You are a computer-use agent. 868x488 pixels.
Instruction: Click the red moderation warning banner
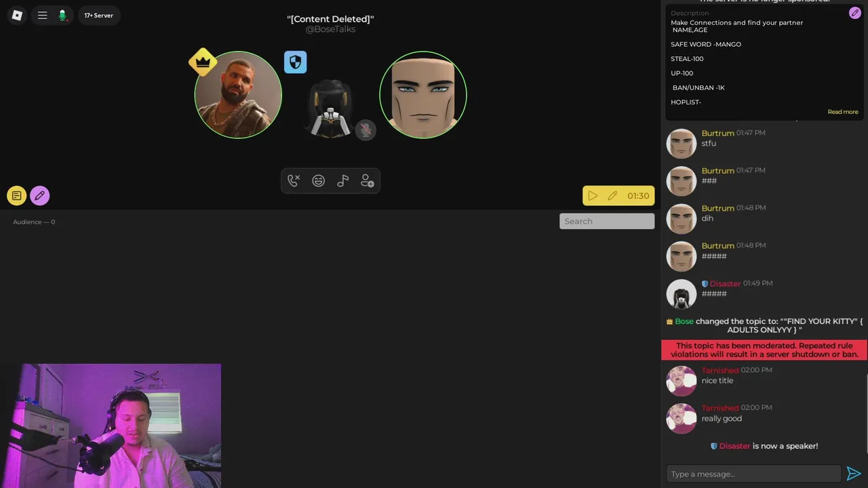[x=764, y=350]
